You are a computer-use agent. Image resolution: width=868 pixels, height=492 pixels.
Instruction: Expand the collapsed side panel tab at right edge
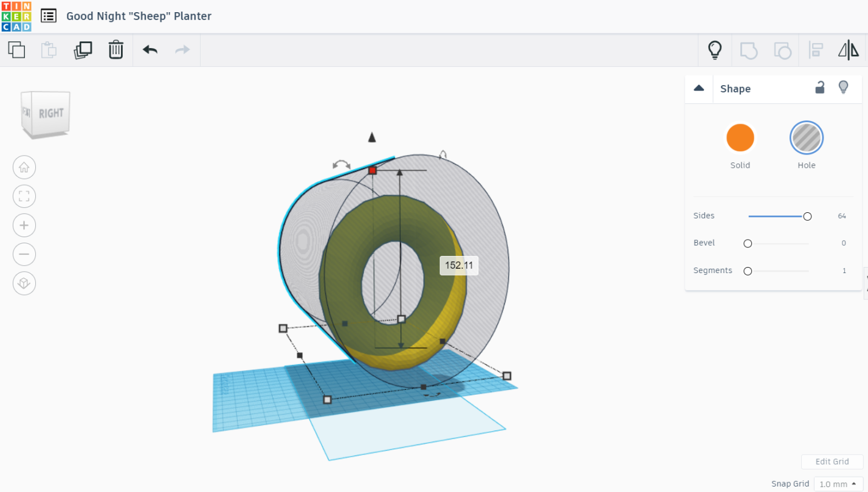866,283
